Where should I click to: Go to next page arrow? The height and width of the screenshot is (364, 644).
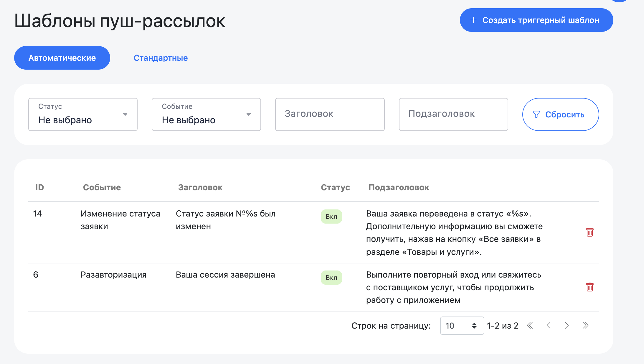click(567, 325)
